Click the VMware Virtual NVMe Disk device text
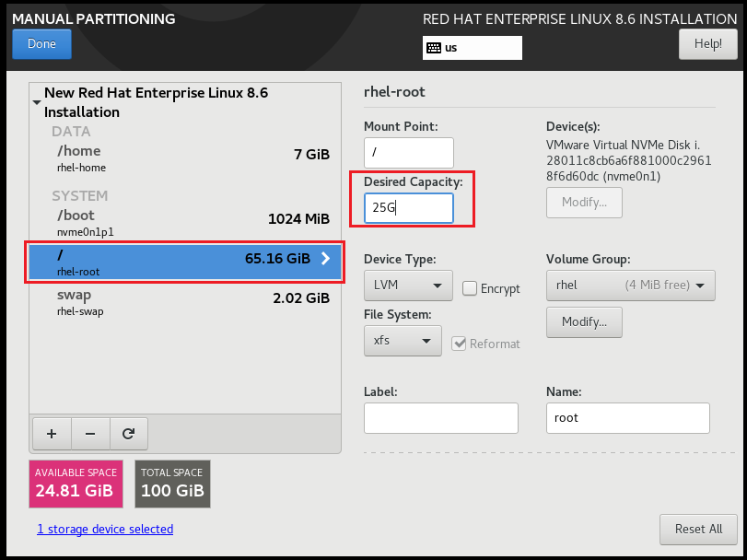747x560 pixels. click(629, 160)
